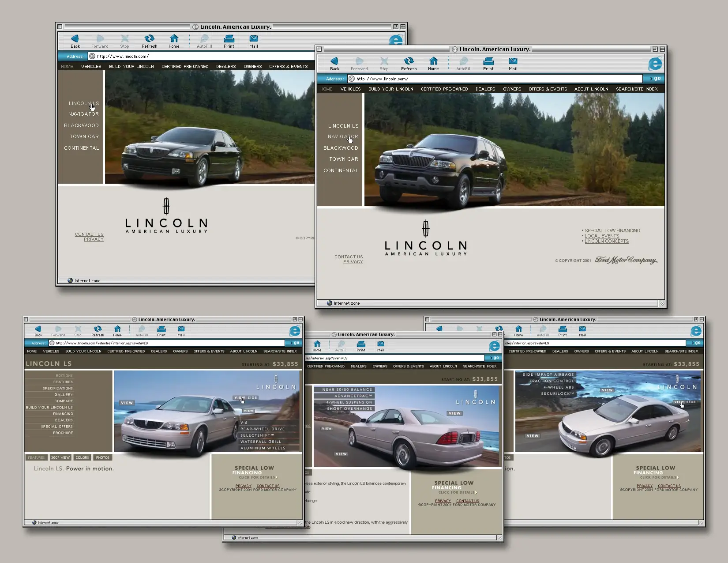Click the go button next to the Navigator address bar

pyautogui.click(x=655, y=79)
